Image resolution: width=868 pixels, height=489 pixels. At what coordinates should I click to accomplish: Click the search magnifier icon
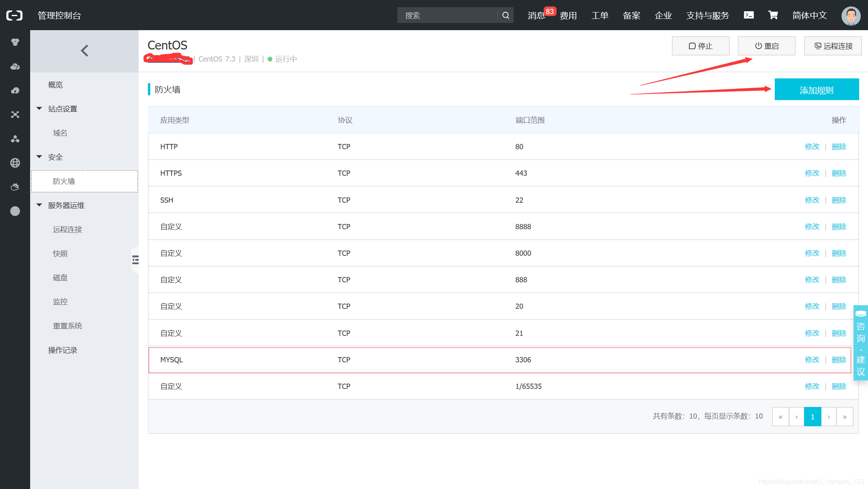click(x=506, y=15)
